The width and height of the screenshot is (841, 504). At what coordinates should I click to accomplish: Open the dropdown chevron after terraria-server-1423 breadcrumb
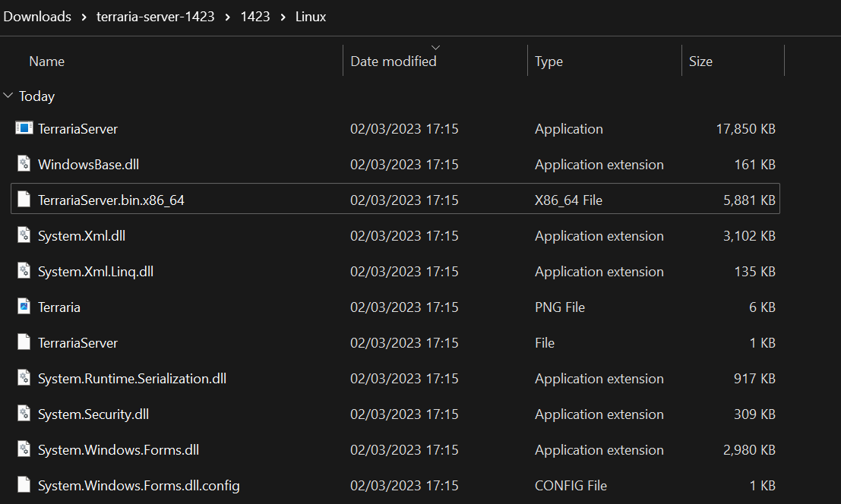point(229,17)
